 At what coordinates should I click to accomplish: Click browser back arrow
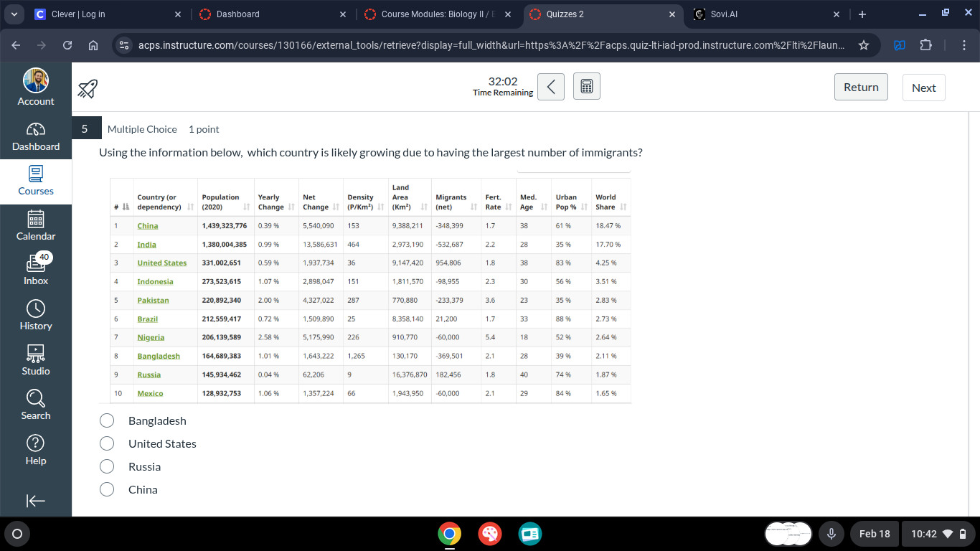point(17,45)
